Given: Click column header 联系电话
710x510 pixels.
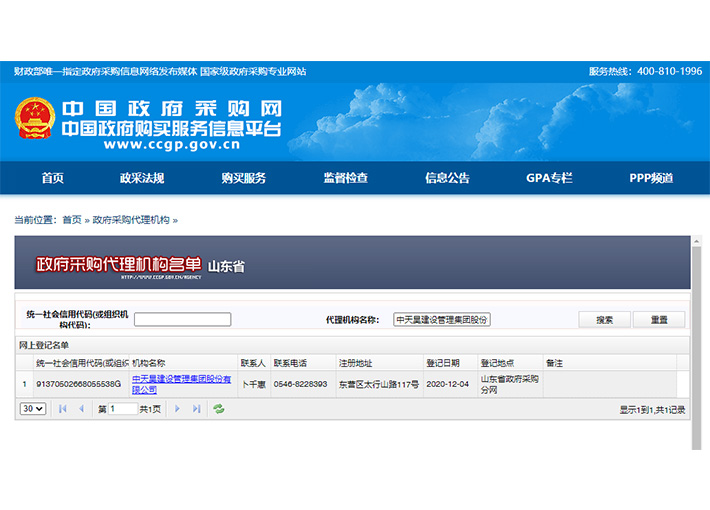Looking at the screenshot, I should click(x=303, y=363).
